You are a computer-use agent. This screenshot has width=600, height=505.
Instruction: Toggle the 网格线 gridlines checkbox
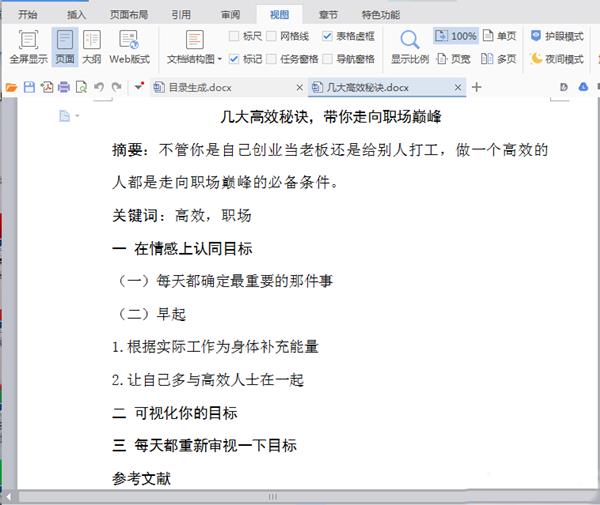271,36
